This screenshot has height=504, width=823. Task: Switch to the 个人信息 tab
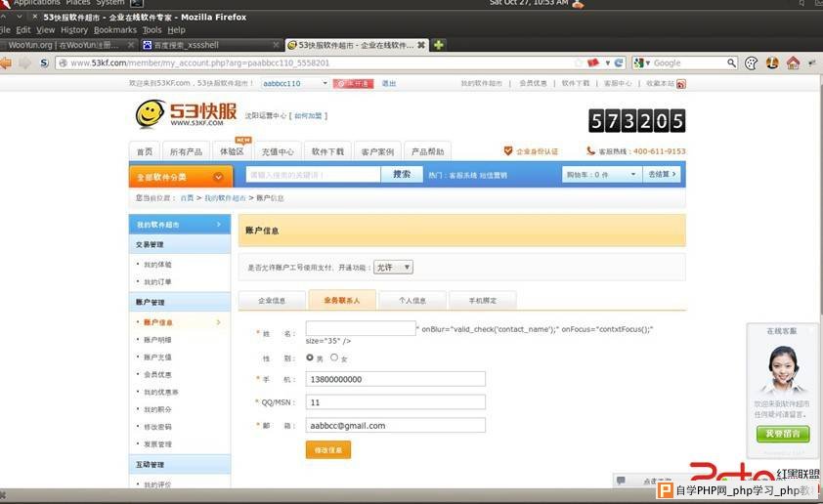[x=412, y=301]
